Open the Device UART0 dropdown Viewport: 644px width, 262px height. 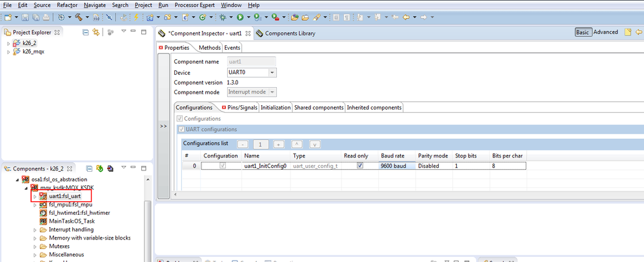tap(272, 73)
